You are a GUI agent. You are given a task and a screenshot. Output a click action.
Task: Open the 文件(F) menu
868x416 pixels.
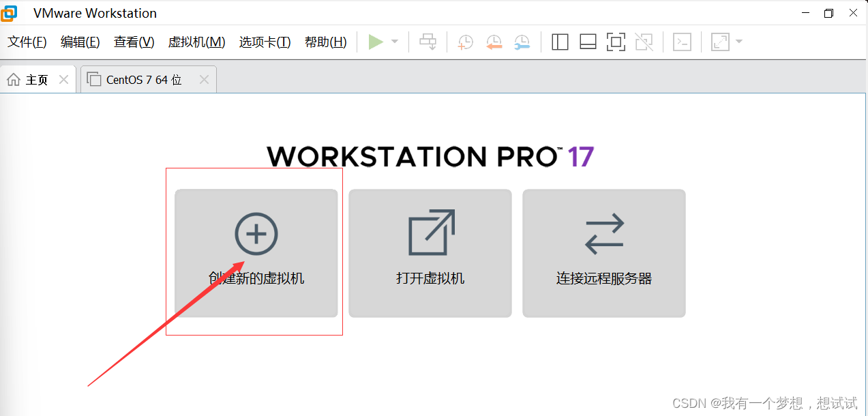click(27, 42)
